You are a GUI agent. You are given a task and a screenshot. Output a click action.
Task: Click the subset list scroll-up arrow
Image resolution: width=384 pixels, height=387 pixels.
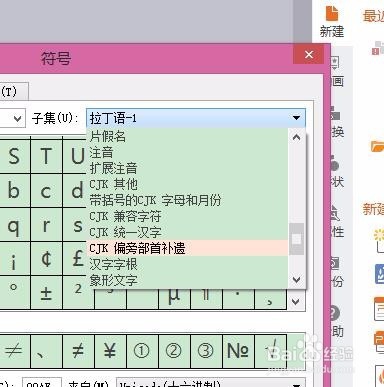(296, 137)
